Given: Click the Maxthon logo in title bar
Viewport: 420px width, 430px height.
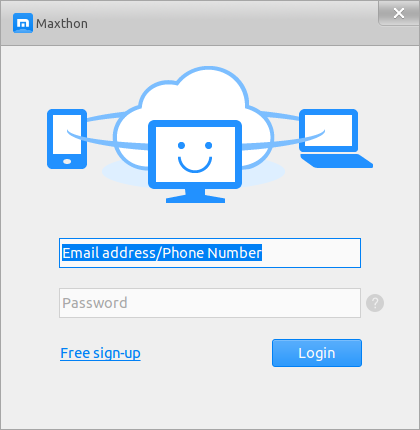Looking at the screenshot, I should pos(23,23).
